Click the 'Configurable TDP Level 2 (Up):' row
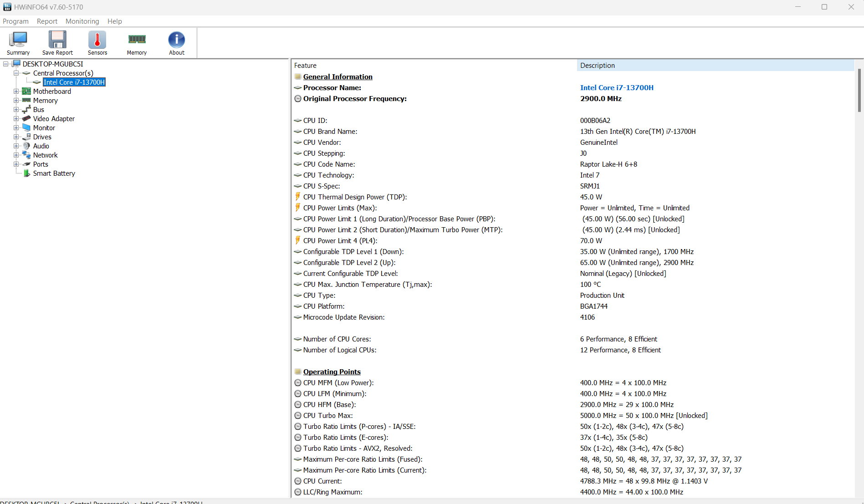This screenshot has height=504, width=864. pos(573,262)
